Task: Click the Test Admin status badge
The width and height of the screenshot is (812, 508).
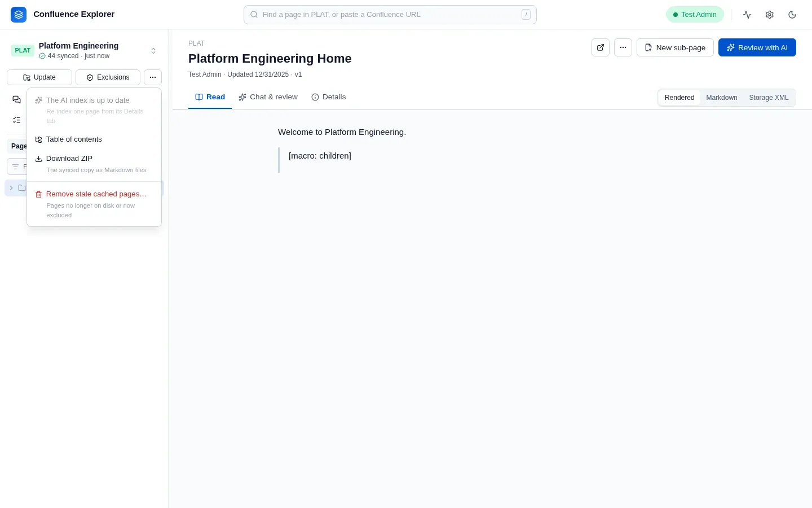Action: point(695,15)
